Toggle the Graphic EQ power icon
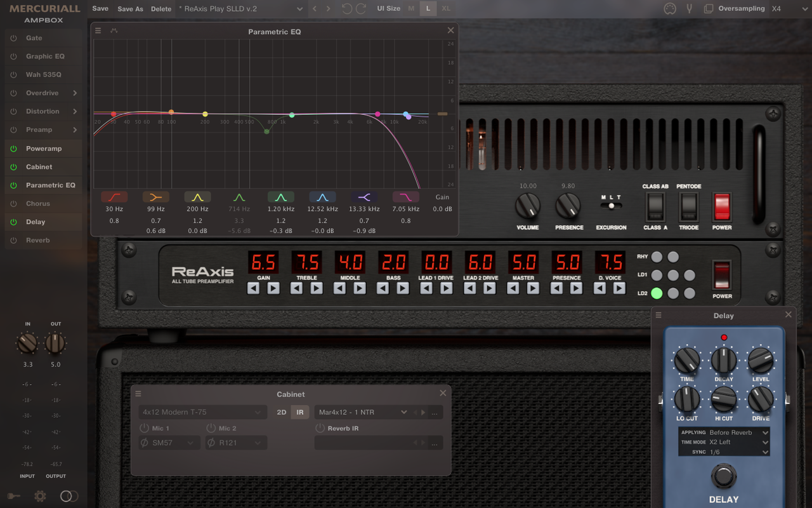 click(13, 57)
